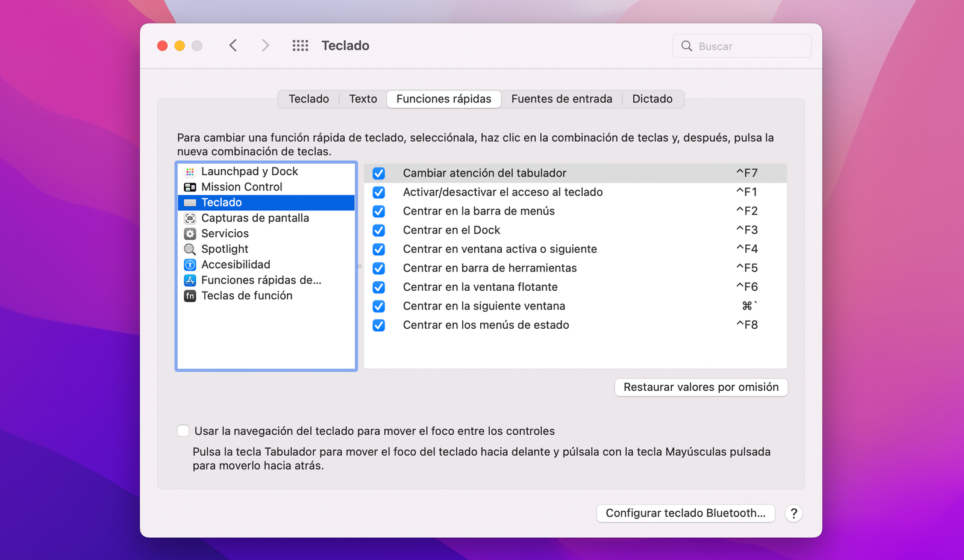
Task: Click the Teclado keyboard icon in list
Action: pos(190,203)
